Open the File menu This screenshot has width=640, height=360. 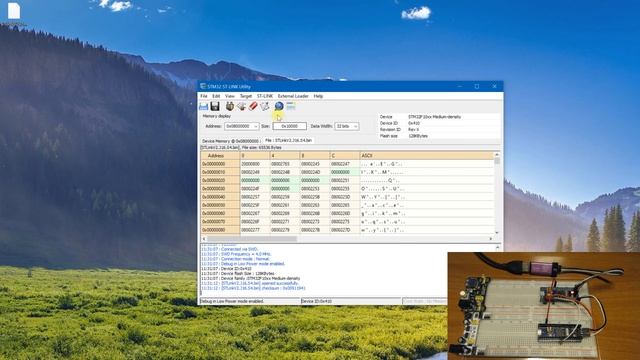204,96
